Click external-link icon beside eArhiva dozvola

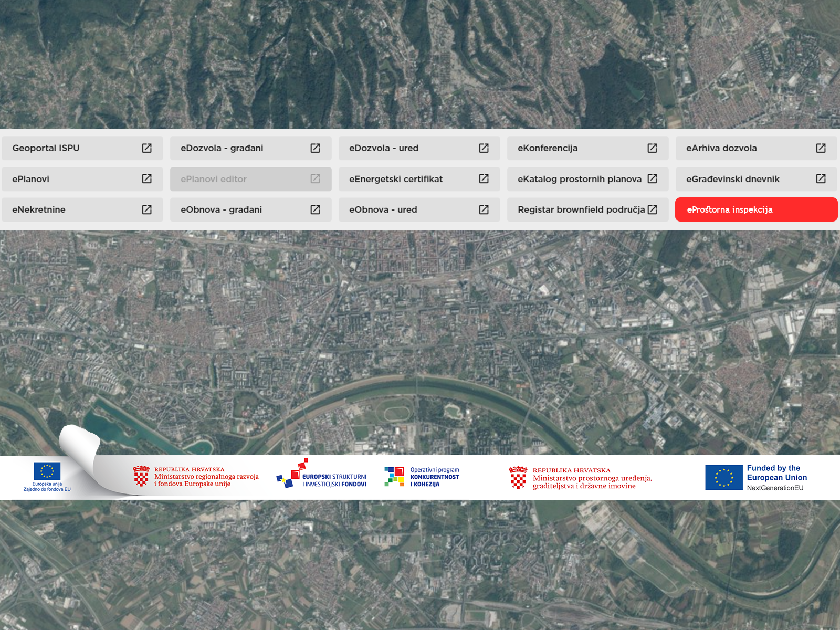tap(821, 148)
